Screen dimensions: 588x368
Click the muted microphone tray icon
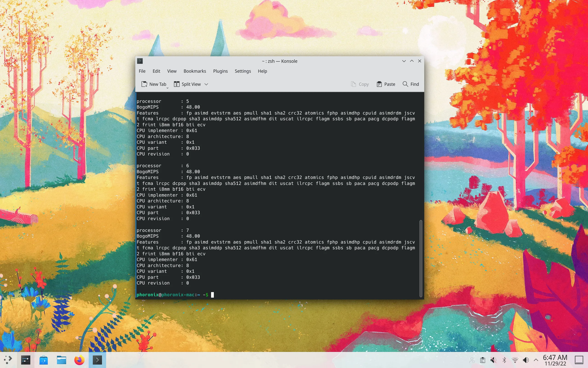493,360
